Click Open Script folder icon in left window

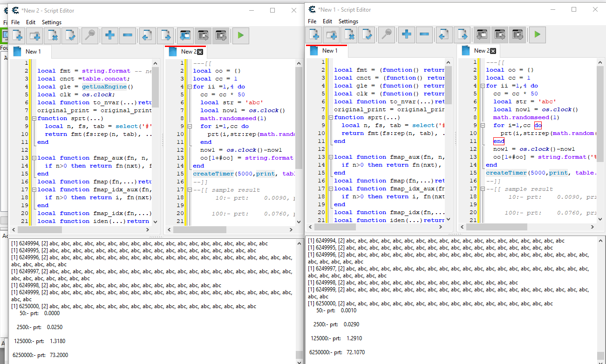pyautogui.click(x=35, y=36)
